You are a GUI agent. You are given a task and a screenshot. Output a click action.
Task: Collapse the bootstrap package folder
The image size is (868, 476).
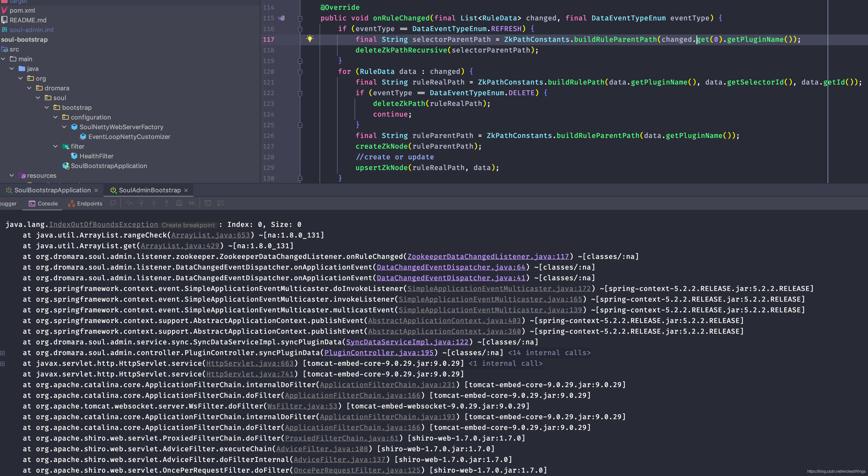click(x=47, y=107)
